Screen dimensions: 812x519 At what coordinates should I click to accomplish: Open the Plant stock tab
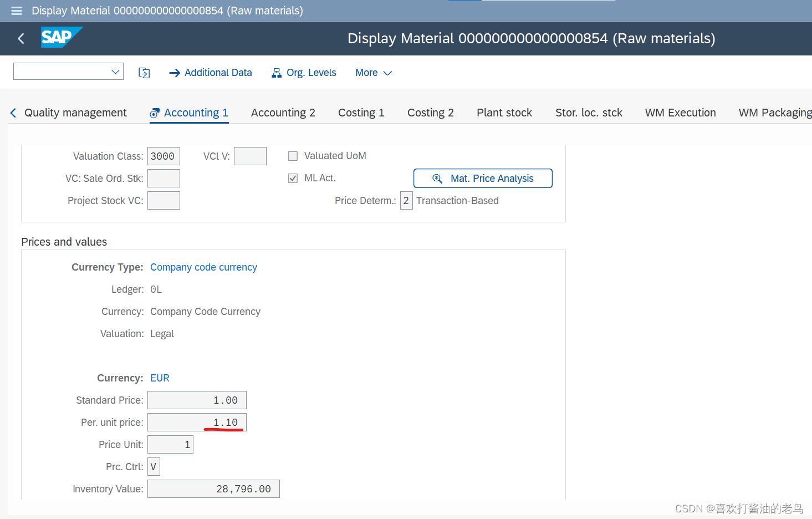[504, 112]
